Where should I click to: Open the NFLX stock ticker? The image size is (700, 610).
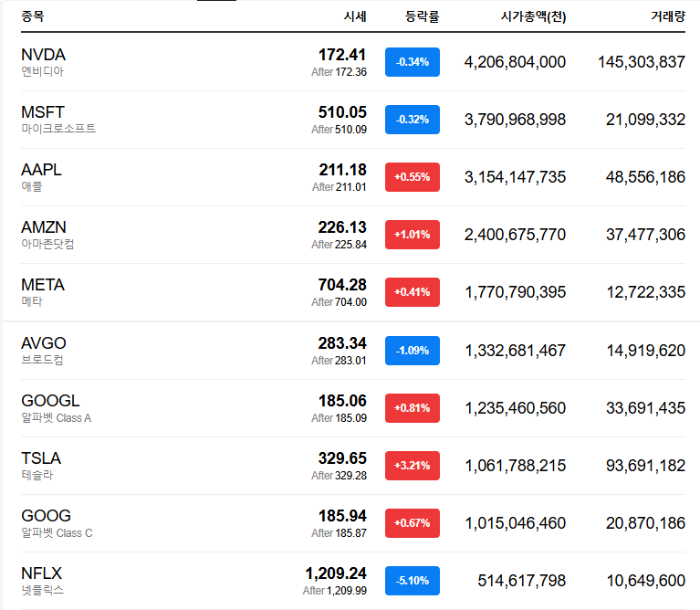(x=41, y=573)
